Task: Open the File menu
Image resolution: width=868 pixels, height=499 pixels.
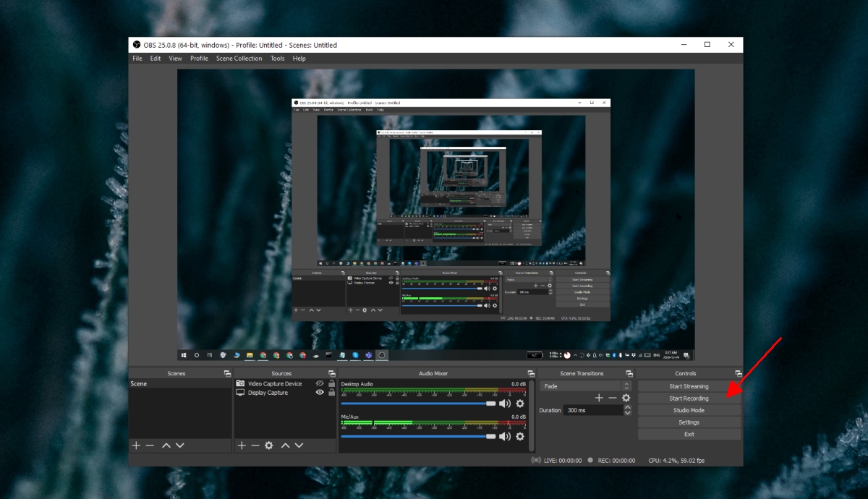Action: (137, 59)
